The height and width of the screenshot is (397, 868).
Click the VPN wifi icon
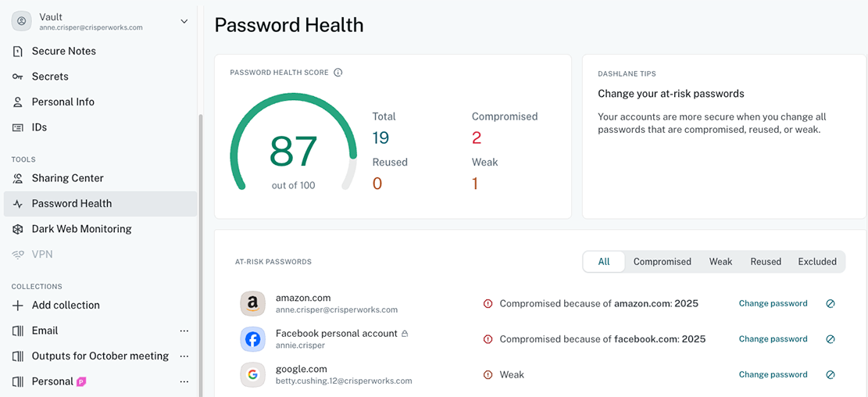18,255
